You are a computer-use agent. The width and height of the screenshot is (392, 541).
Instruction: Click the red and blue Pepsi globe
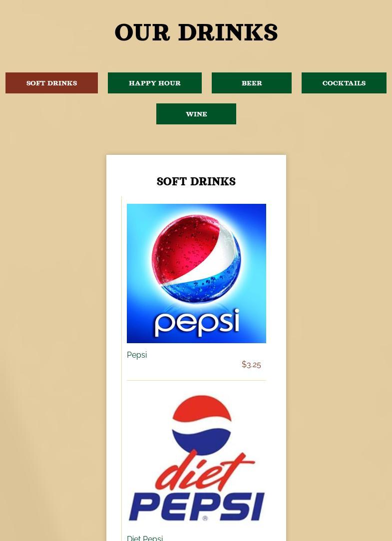point(196,259)
